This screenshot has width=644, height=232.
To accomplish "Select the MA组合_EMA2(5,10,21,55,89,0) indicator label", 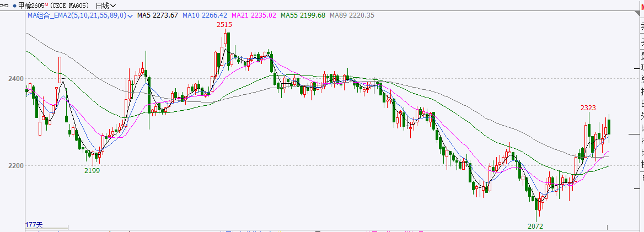I will (x=77, y=15).
